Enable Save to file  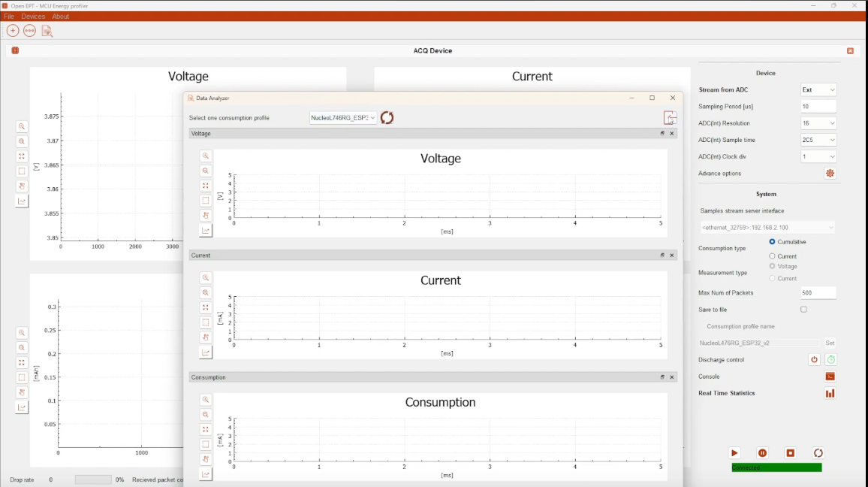pos(803,309)
